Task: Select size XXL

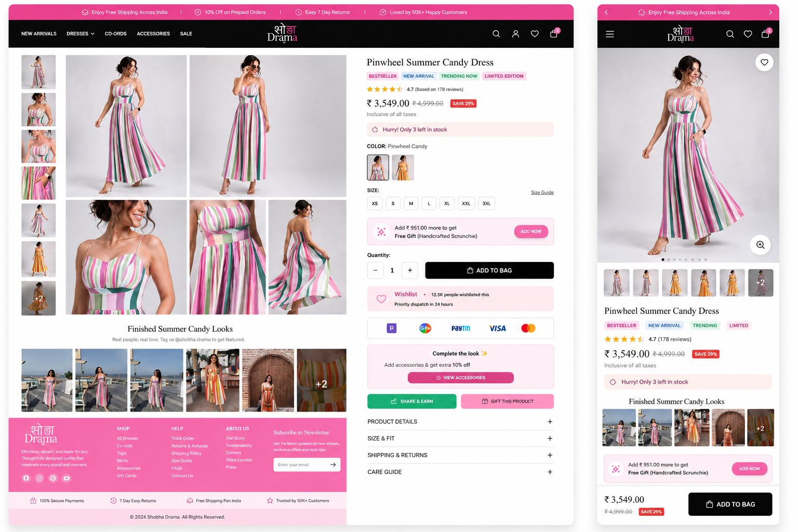Action: (466, 204)
